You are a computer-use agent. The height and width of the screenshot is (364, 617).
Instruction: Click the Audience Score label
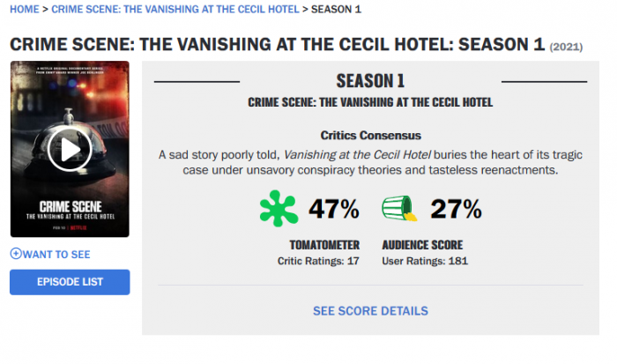coord(422,245)
